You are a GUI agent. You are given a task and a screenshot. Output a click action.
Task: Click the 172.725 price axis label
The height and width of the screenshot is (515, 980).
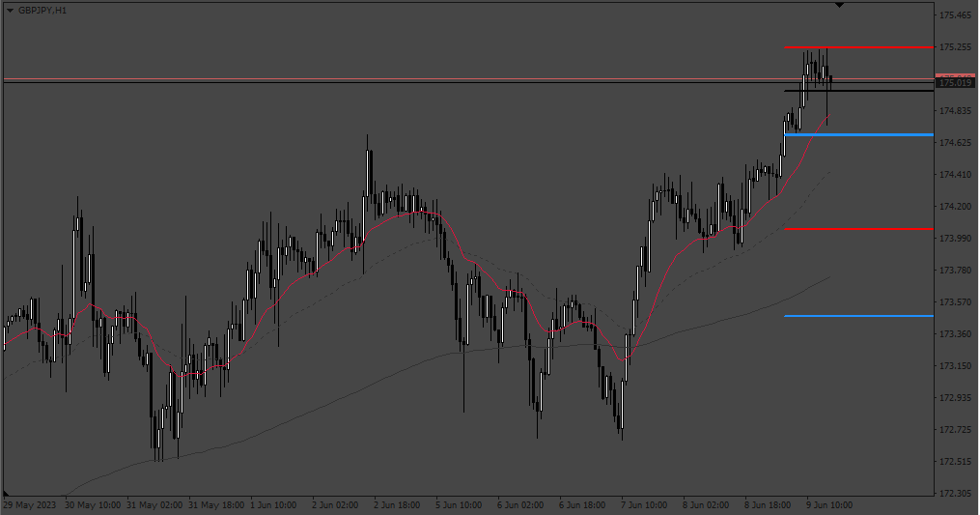coord(956,430)
